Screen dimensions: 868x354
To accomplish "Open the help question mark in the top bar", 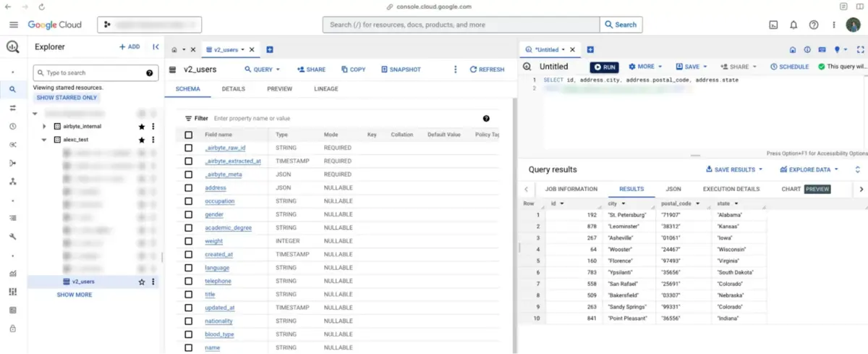I will click(814, 25).
